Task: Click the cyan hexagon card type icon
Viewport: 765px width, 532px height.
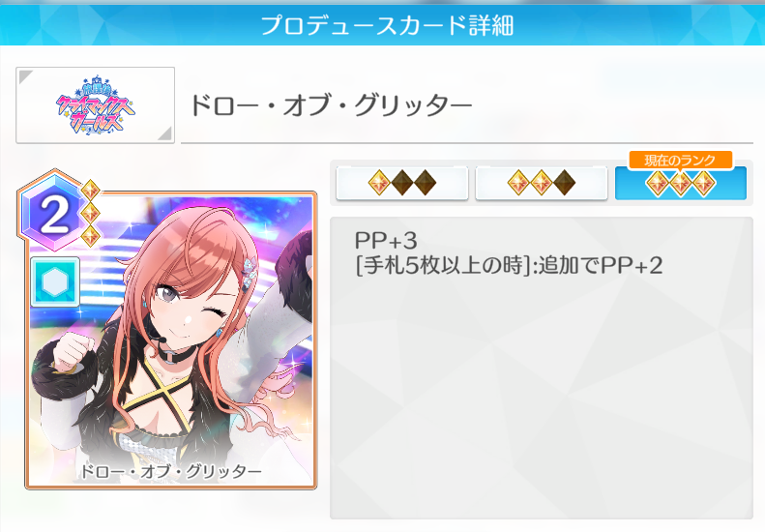Action: point(54,282)
